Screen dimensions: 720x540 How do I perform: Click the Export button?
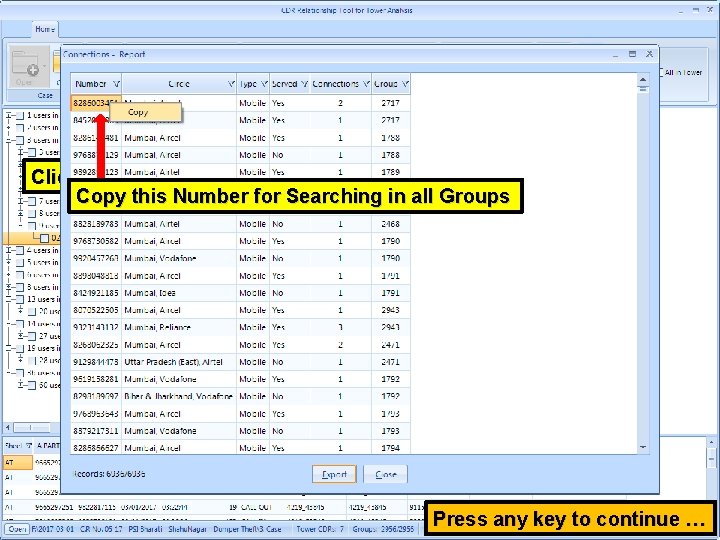point(334,474)
